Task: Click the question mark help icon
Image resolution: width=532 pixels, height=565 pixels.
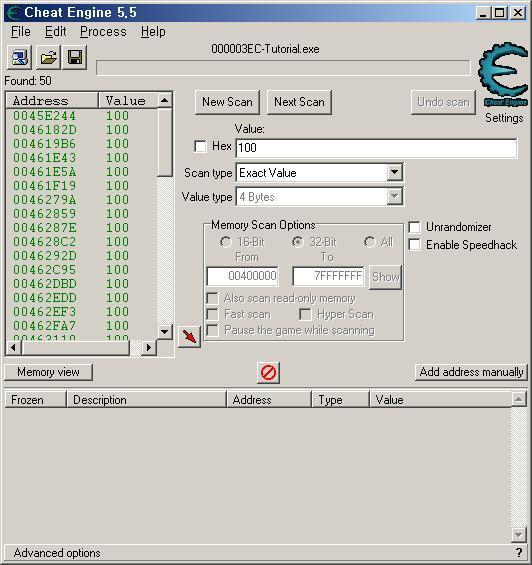Action: point(519,552)
